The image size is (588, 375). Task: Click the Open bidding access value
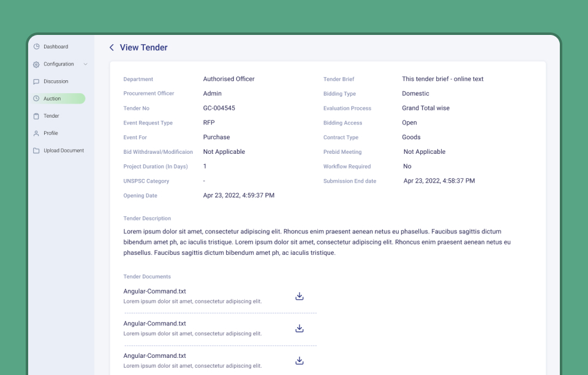point(410,123)
